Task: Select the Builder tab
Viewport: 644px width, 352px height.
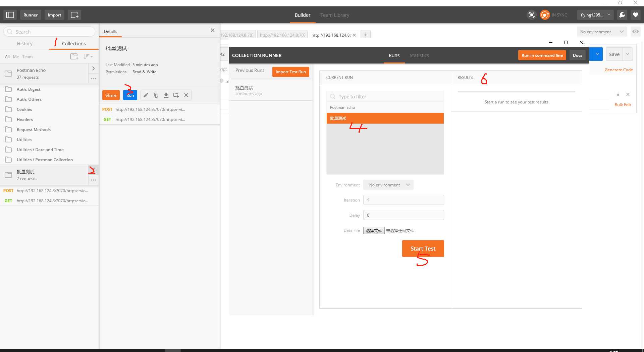Action: (303, 15)
